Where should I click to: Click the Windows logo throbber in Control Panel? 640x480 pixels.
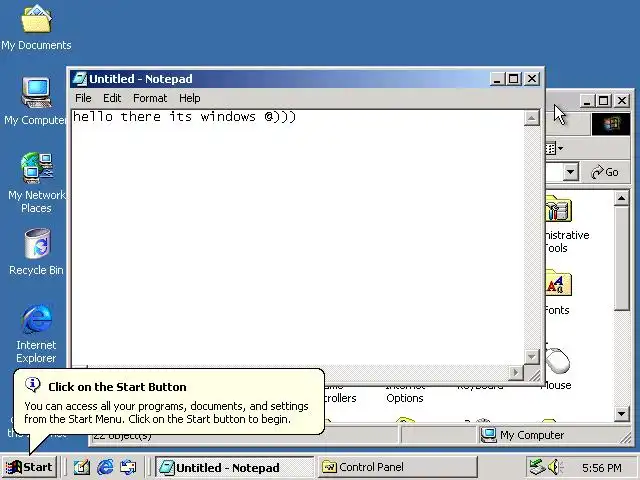(611, 124)
